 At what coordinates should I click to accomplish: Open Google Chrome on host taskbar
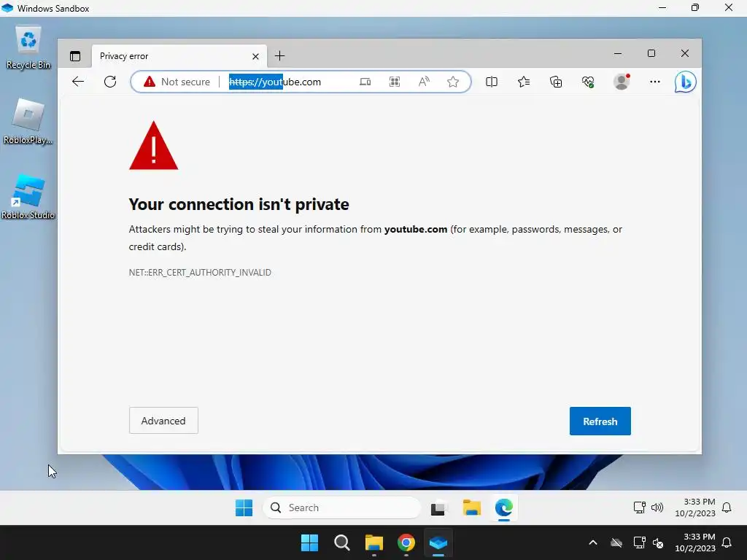(406, 542)
